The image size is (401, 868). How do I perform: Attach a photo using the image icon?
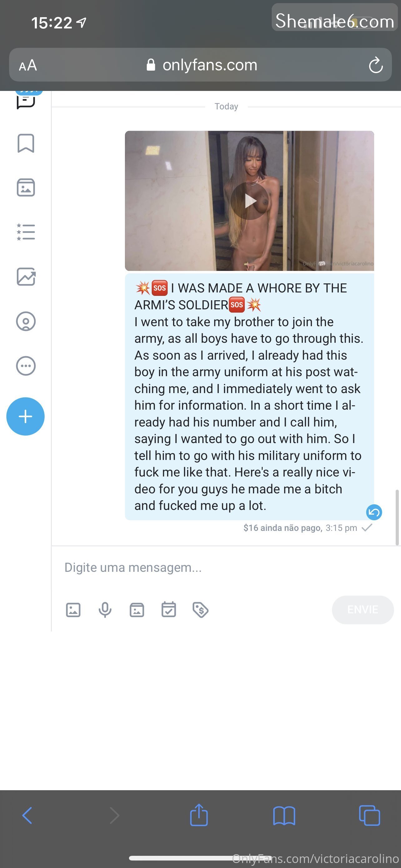[x=73, y=610]
